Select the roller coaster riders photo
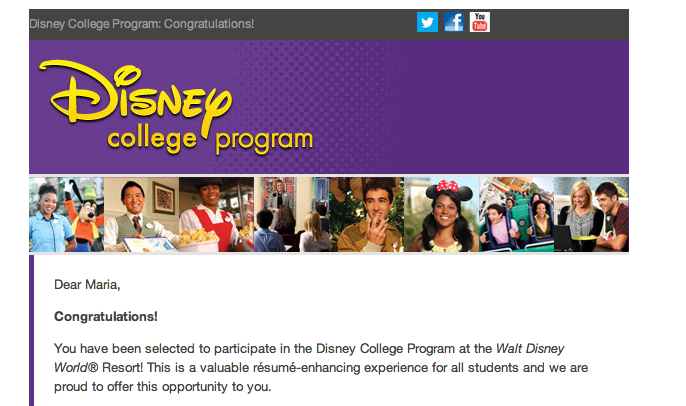 [x=517, y=214]
